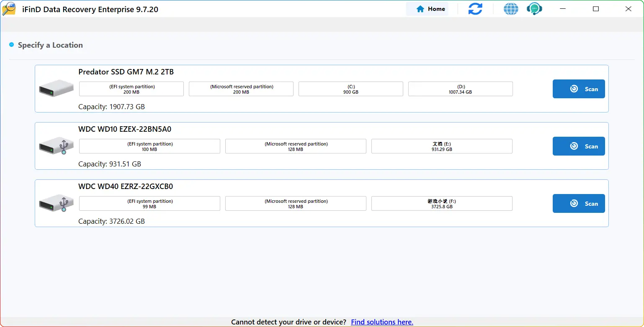Image resolution: width=644 pixels, height=327 pixels.
Task: Choose the E: 931.29 GB partition
Action: (441, 146)
